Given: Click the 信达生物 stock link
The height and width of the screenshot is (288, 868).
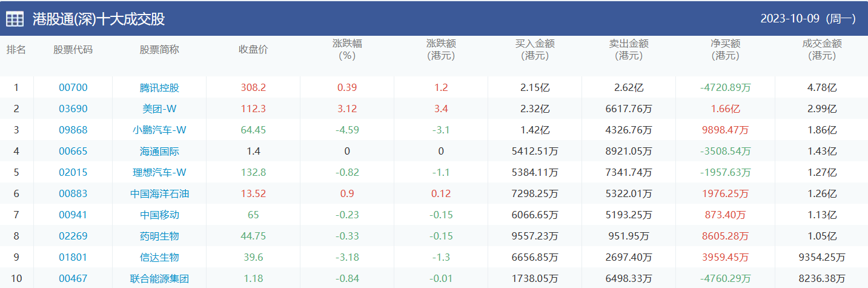Looking at the screenshot, I should [x=159, y=257].
